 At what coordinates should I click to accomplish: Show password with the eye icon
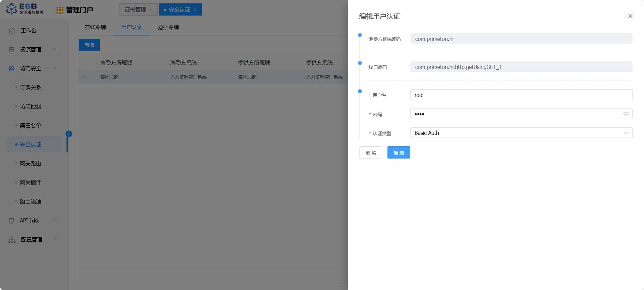[626, 114]
